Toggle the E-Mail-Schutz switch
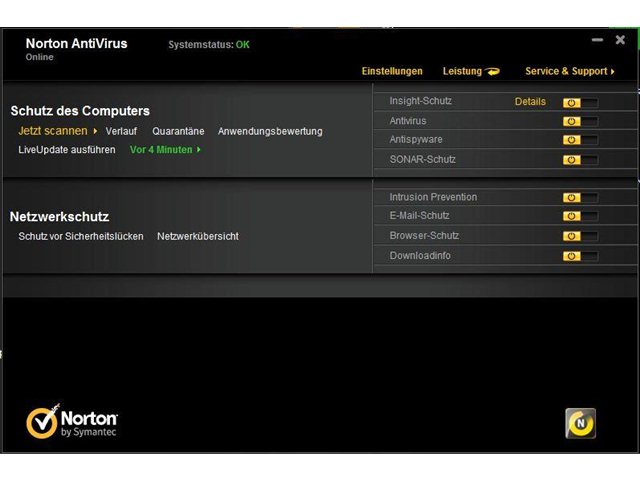Image resolution: width=640 pixels, height=480 pixels. (x=579, y=217)
